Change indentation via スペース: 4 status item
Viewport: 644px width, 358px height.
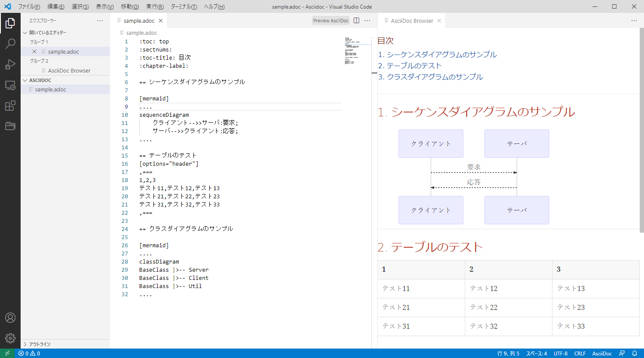(x=536, y=353)
